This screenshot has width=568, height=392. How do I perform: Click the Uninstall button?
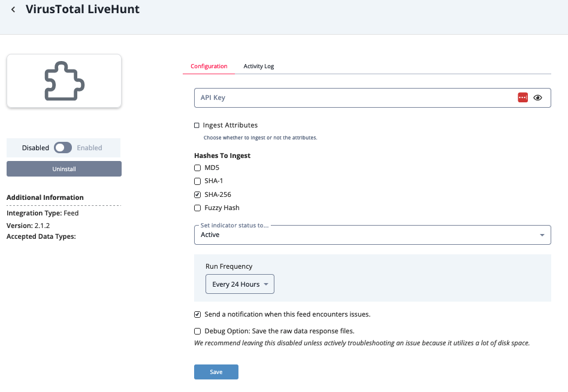(x=64, y=169)
